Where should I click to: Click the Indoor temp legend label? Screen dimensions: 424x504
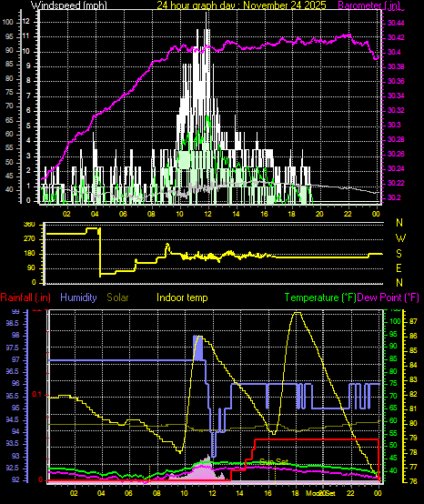click(x=182, y=297)
